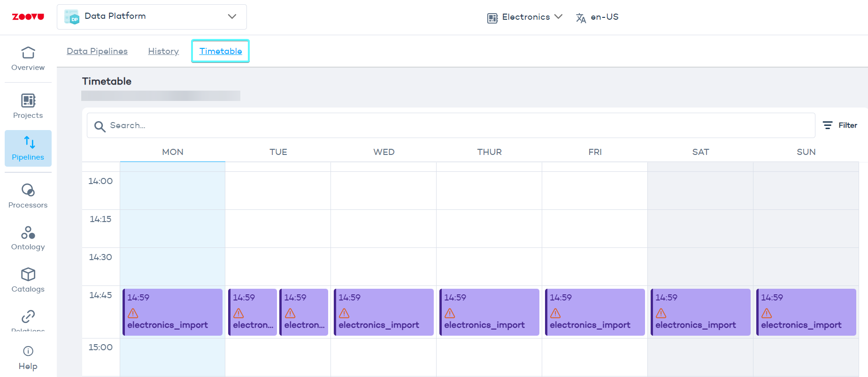Switch to the Data Pipelines tab
This screenshot has width=868, height=377.
97,51
